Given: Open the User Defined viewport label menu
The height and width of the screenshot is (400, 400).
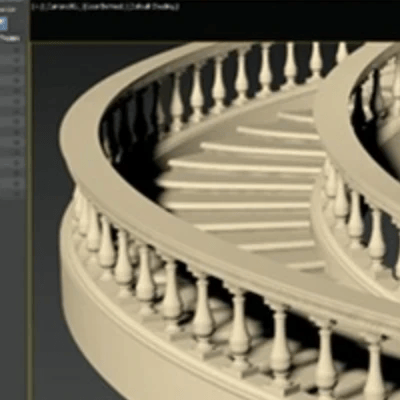Looking at the screenshot, I should (x=102, y=6).
